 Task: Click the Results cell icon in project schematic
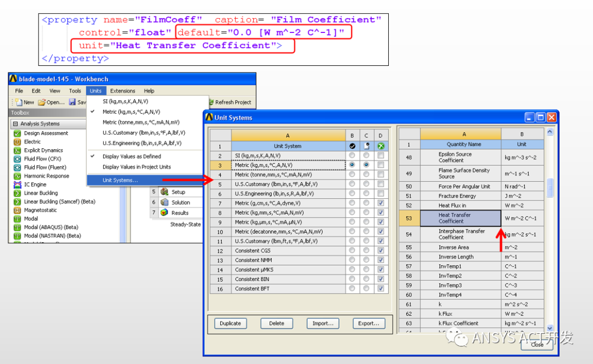[x=164, y=212]
